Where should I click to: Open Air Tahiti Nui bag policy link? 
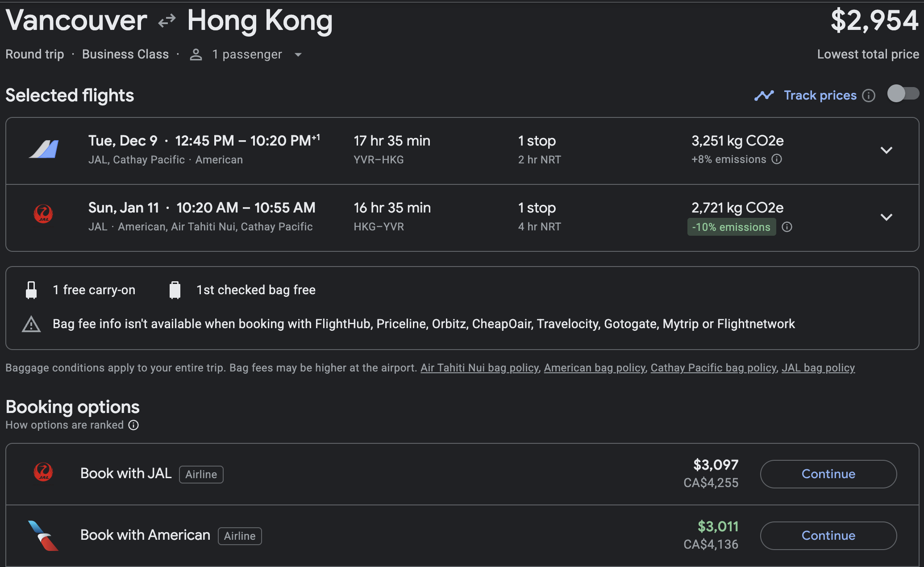click(479, 368)
